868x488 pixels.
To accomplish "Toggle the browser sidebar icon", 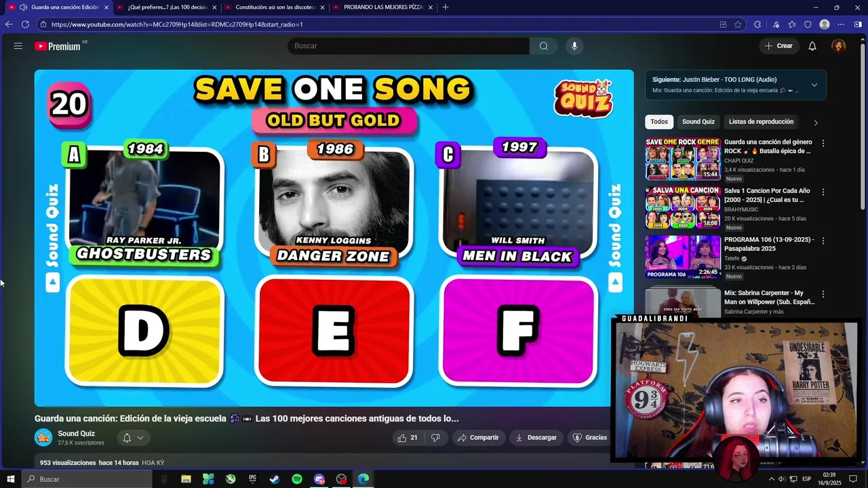I will [x=858, y=24].
